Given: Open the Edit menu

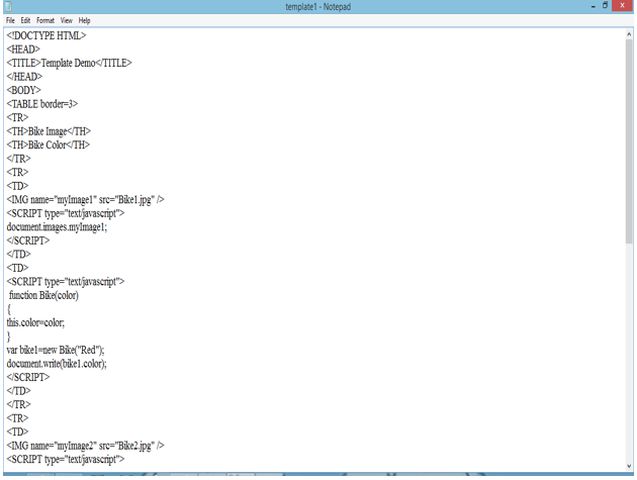Looking at the screenshot, I should (26, 20).
